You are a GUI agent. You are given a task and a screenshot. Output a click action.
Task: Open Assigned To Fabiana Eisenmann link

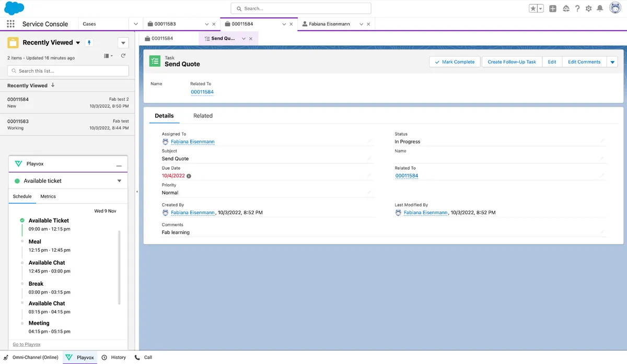193,142
